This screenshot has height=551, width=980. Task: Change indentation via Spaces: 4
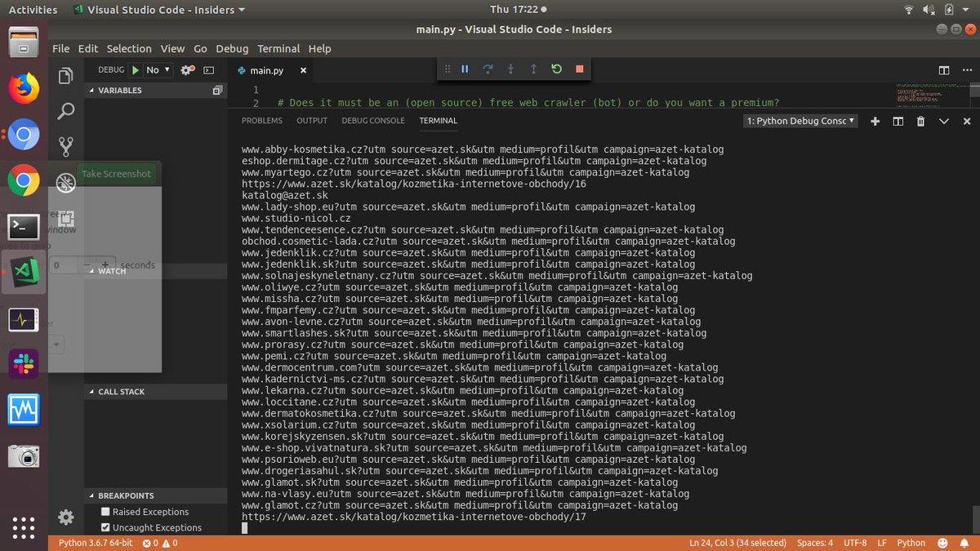tap(815, 543)
